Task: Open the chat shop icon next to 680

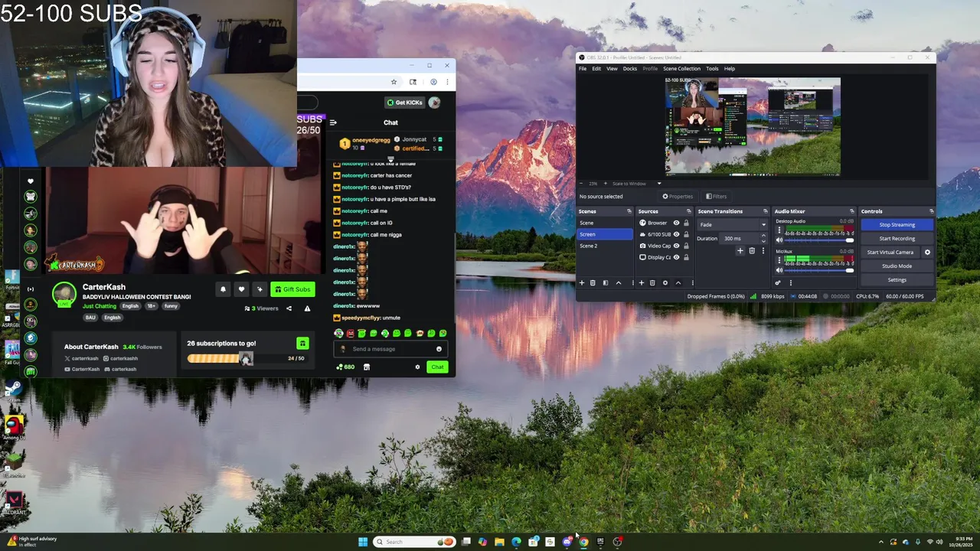Action: pyautogui.click(x=366, y=367)
